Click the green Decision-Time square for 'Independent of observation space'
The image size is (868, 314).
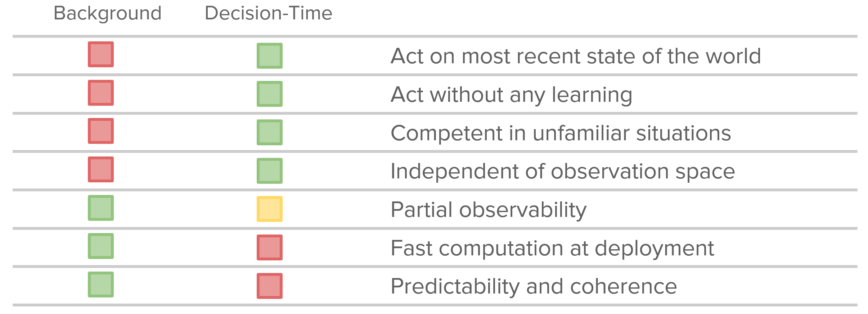click(269, 171)
